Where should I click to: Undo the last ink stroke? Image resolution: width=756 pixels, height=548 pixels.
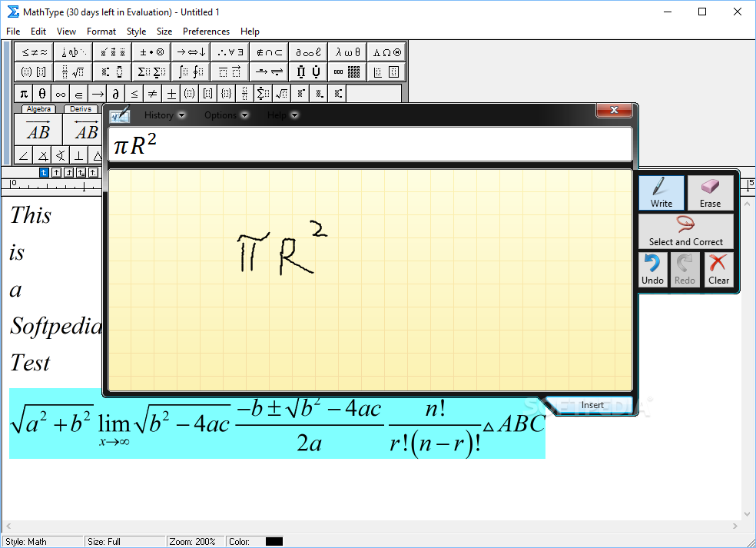[652, 270]
